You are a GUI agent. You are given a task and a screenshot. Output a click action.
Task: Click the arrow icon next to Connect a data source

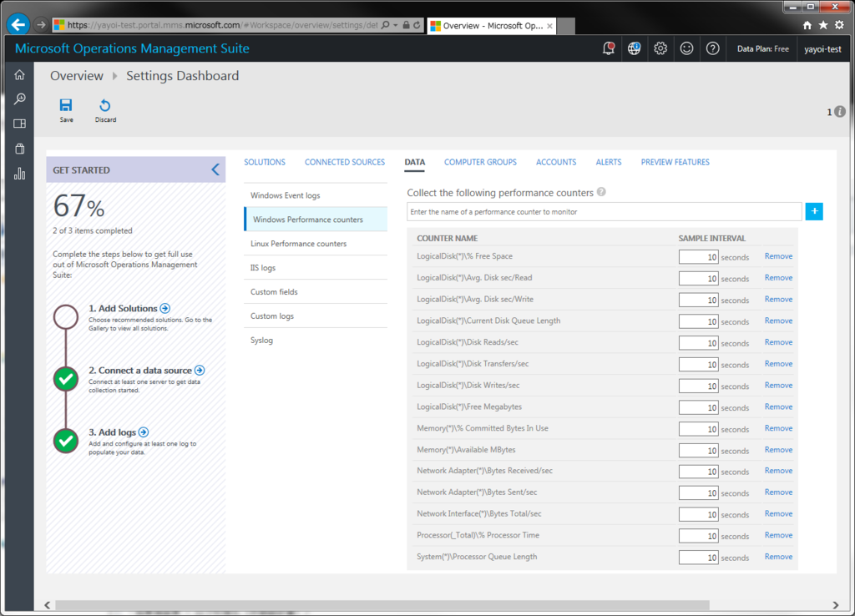200,370
